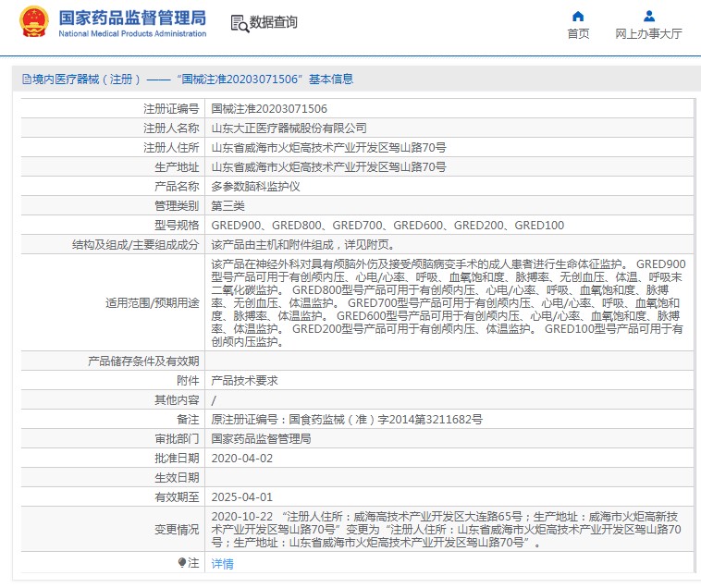Click the 结构及组成/主要组成成分 label
This screenshot has width=701, height=588.
click(135, 245)
